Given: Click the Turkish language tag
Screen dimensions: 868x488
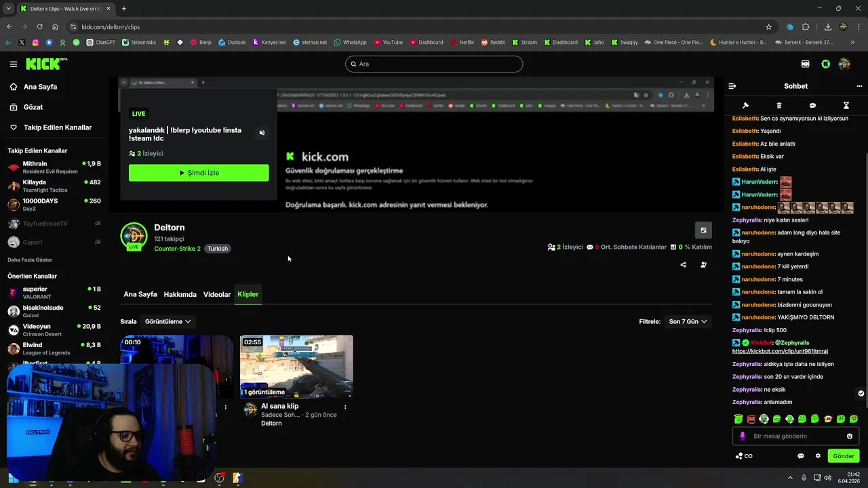Looking at the screenshot, I should (218, 249).
